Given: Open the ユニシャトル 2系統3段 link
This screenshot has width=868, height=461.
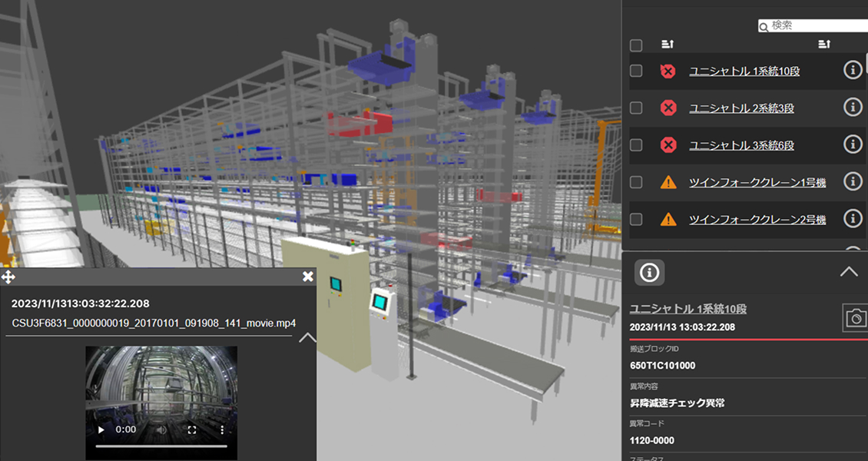Looking at the screenshot, I should tap(741, 108).
